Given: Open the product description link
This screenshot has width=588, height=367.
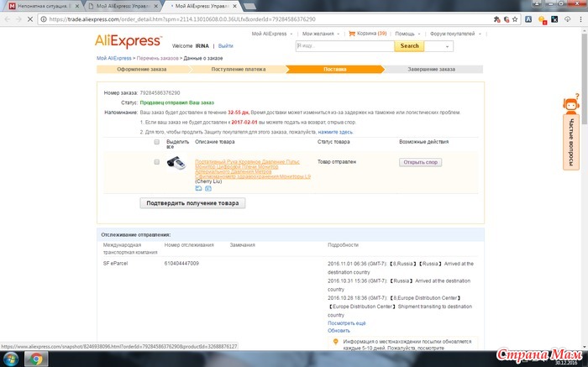Looking at the screenshot, I should 252,169.
